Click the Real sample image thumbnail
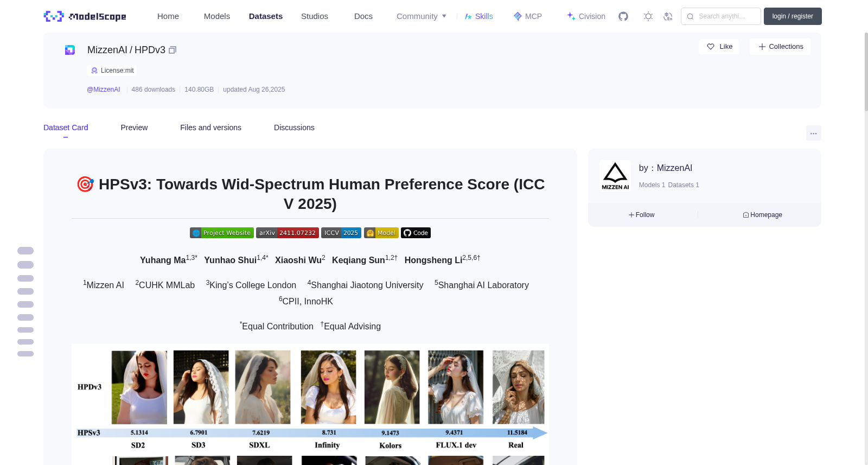Image resolution: width=868 pixels, height=465 pixels. pyautogui.click(x=518, y=387)
